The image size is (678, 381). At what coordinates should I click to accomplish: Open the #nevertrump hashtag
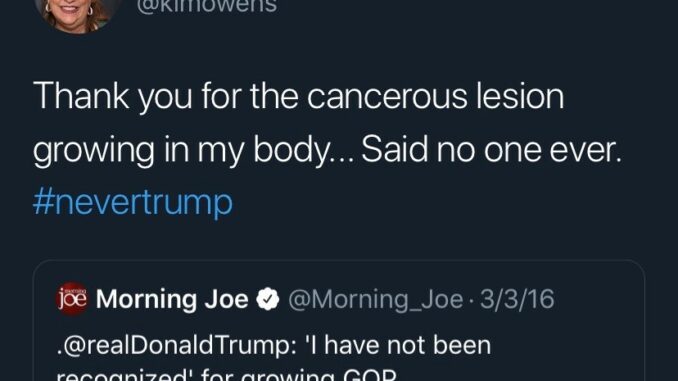coord(133,202)
